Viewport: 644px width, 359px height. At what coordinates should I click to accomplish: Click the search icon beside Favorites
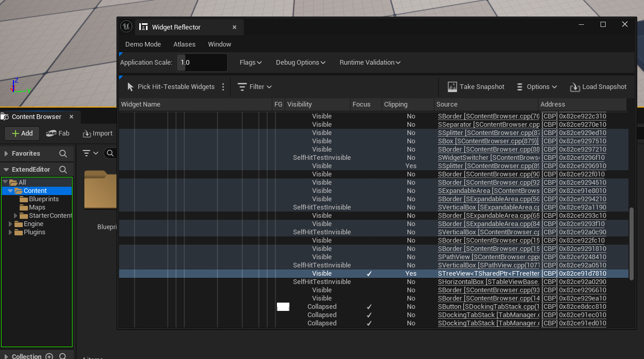point(63,154)
